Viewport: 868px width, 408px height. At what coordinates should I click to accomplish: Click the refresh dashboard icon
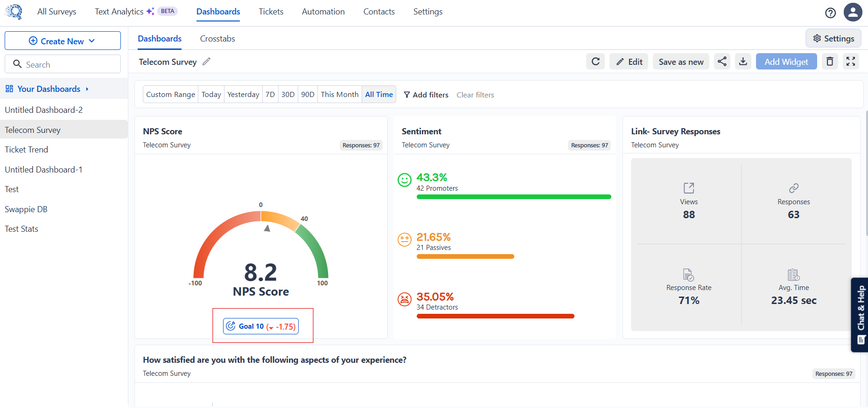point(595,62)
